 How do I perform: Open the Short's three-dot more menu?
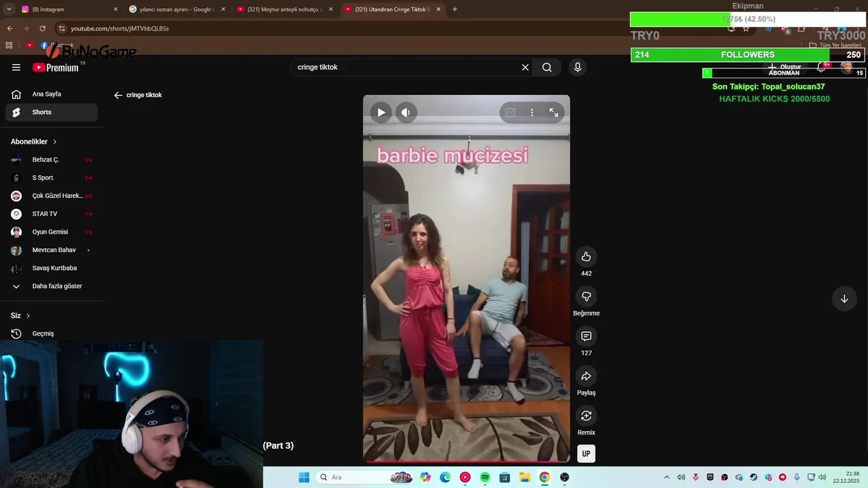[x=532, y=113]
